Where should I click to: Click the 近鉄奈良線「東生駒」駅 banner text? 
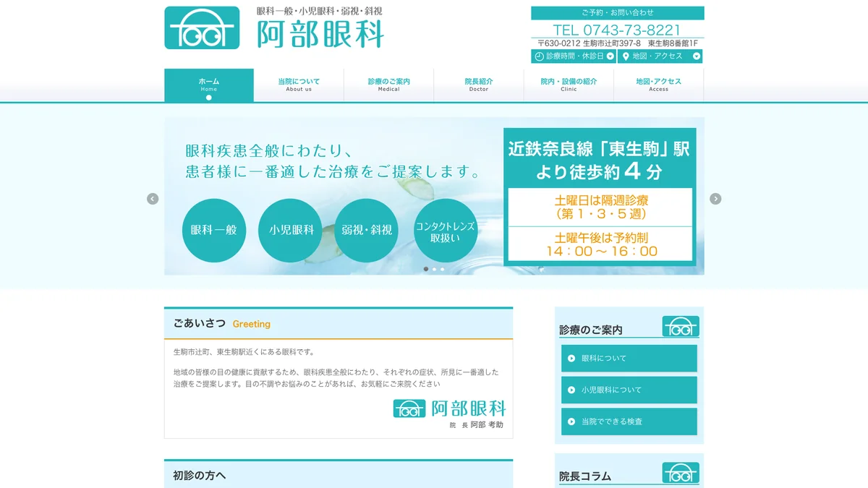(x=598, y=149)
